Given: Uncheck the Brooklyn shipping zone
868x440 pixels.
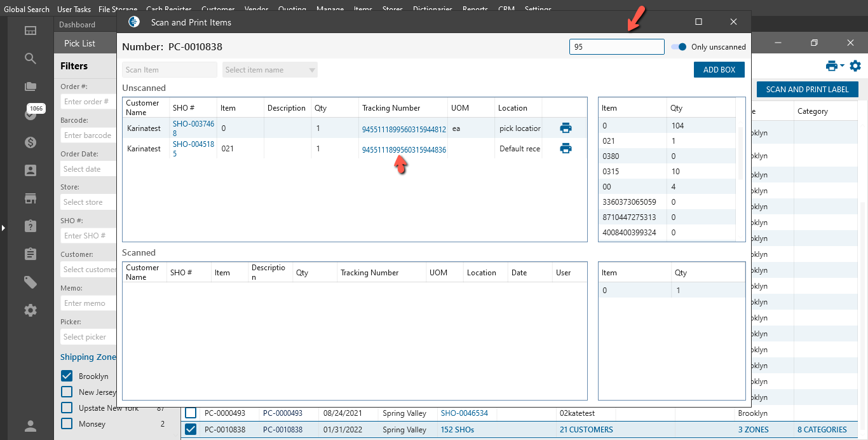Looking at the screenshot, I should (x=67, y=376).
